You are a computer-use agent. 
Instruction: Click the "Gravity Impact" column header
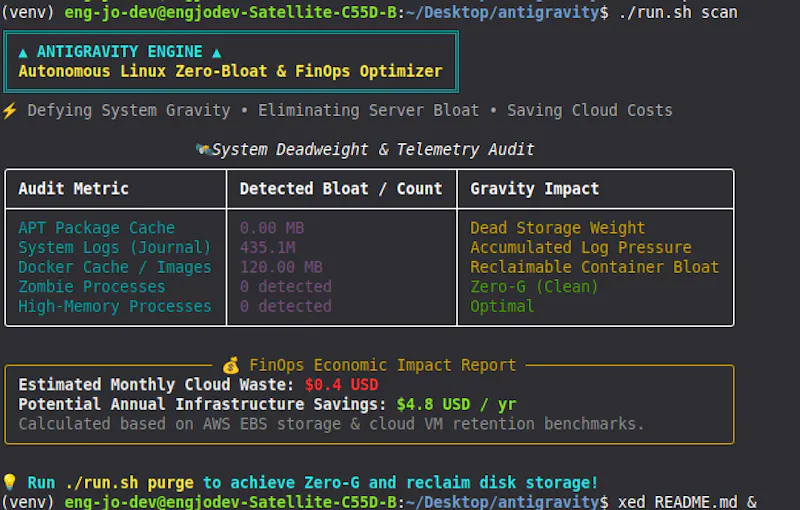(534, 189)
